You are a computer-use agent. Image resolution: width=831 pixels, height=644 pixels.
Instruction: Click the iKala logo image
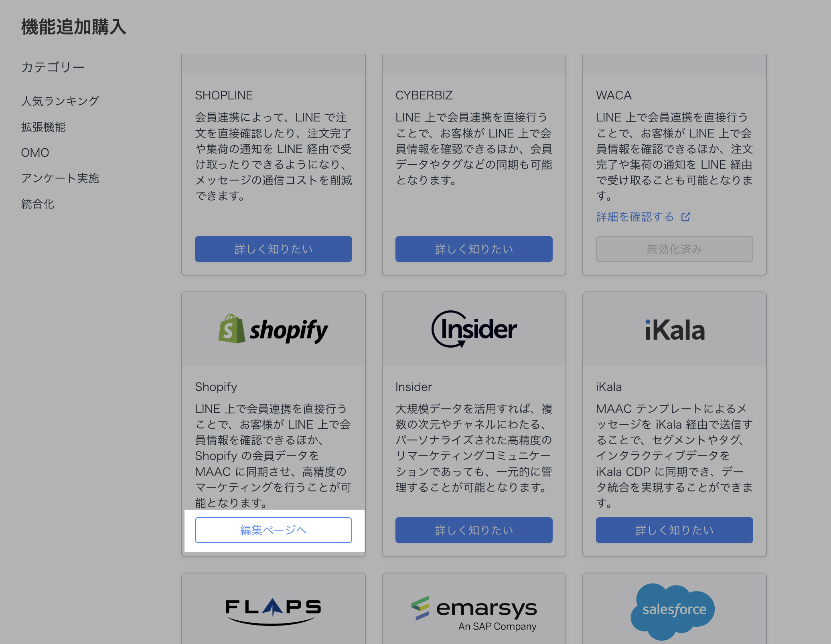click(674, 330)
